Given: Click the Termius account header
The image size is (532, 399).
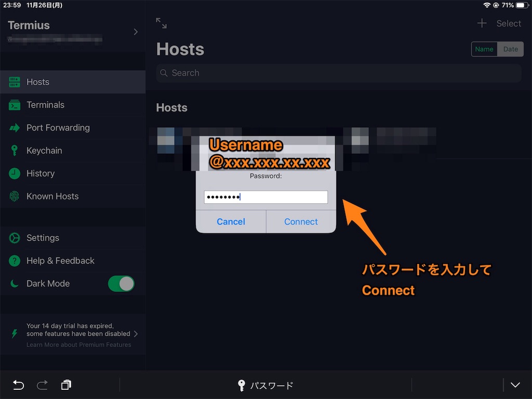Looking at the screenshot, I should (73, 31).
